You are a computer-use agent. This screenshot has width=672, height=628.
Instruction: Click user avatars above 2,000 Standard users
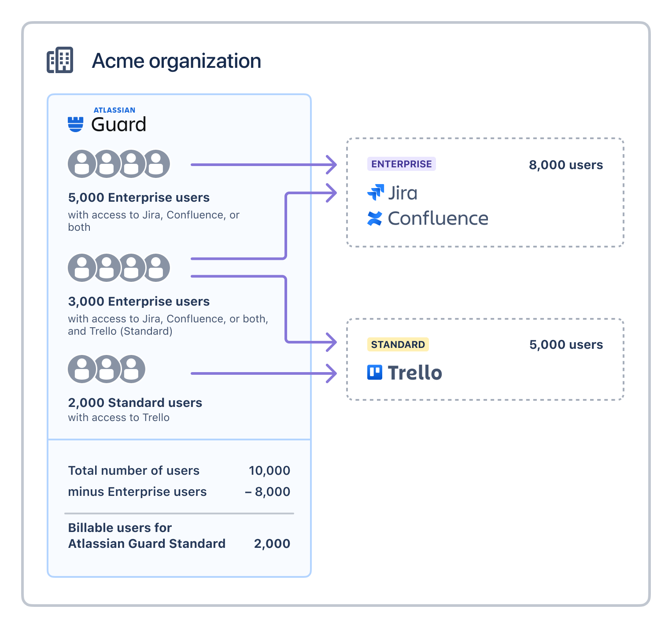[107, 369]
